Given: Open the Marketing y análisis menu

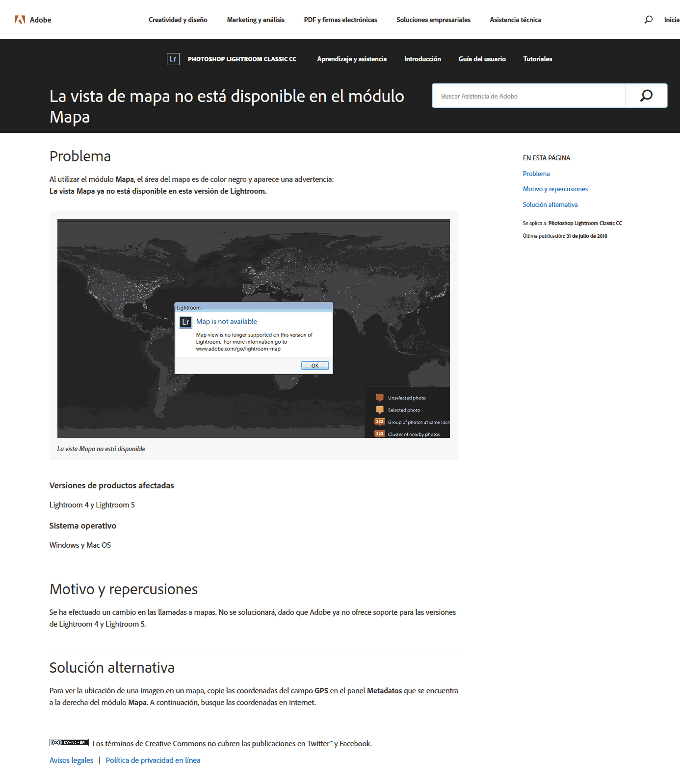Looking at the screenshot, I should pos(256,20).
